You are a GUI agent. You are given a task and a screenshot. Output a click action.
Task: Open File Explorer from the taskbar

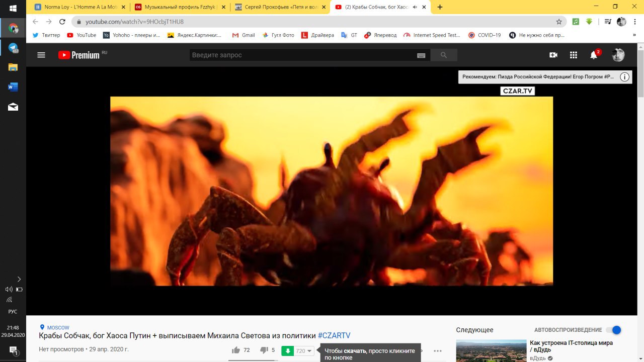click(x=13, y=67)
